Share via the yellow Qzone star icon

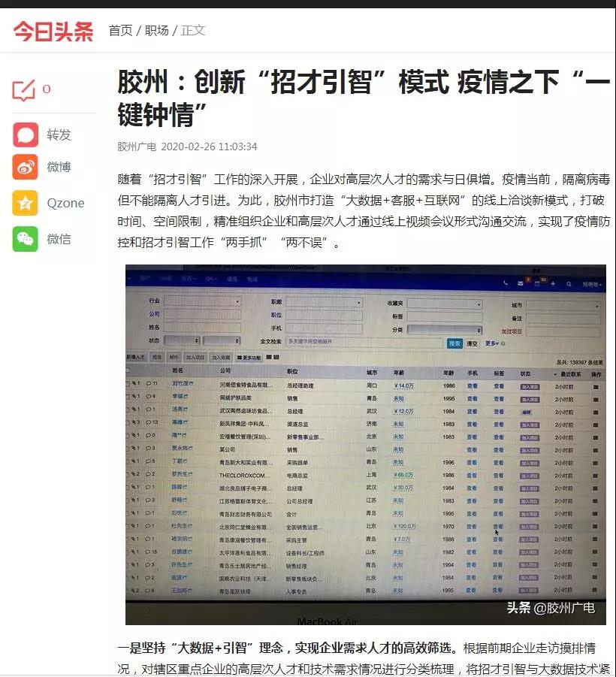pyautogui.click(x=26, y=203)
